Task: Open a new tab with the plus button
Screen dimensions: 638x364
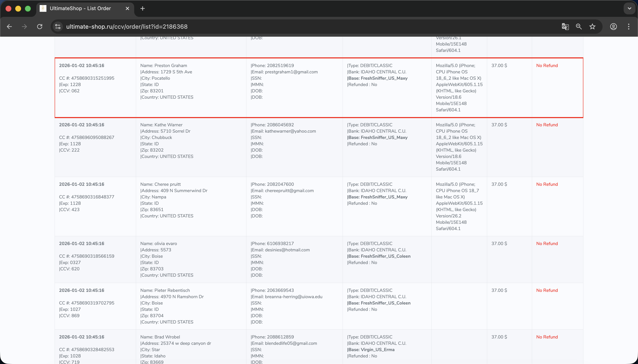Action: (143, 8)
